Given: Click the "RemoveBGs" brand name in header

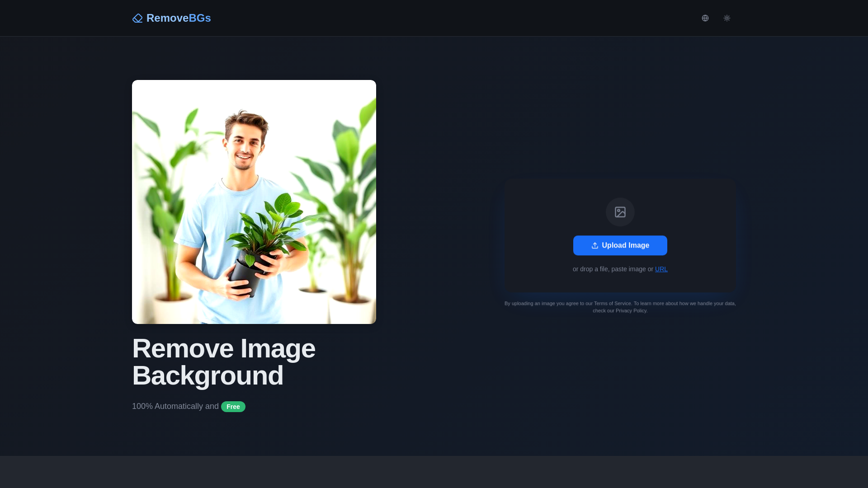Looking at the screenshot, I should [178, 18].
